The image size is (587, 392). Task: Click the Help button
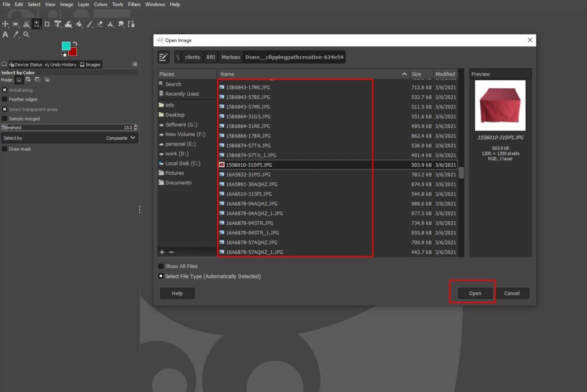click(x=177, y=293)
